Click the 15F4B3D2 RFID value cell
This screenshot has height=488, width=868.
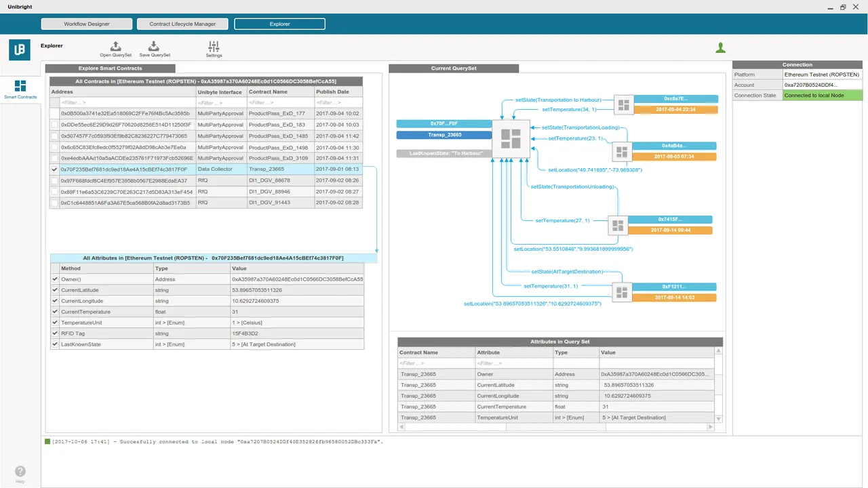297,333
